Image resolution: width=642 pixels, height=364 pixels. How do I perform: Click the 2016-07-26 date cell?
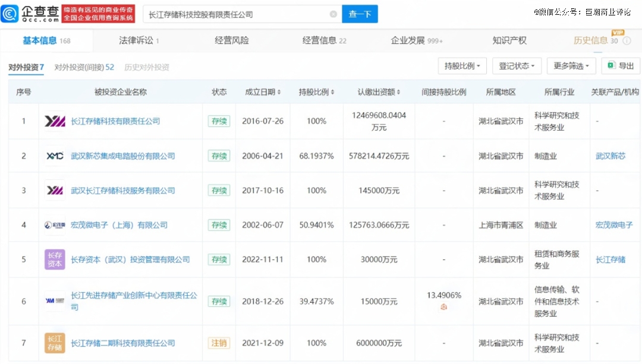[263, 121]
